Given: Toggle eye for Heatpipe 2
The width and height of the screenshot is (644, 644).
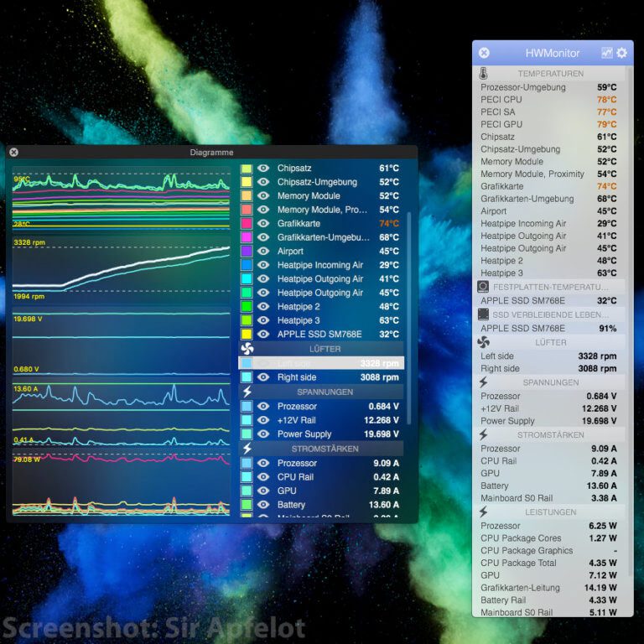Looking at the screenshot, I should pyautogui.click(x=263, y=306).
